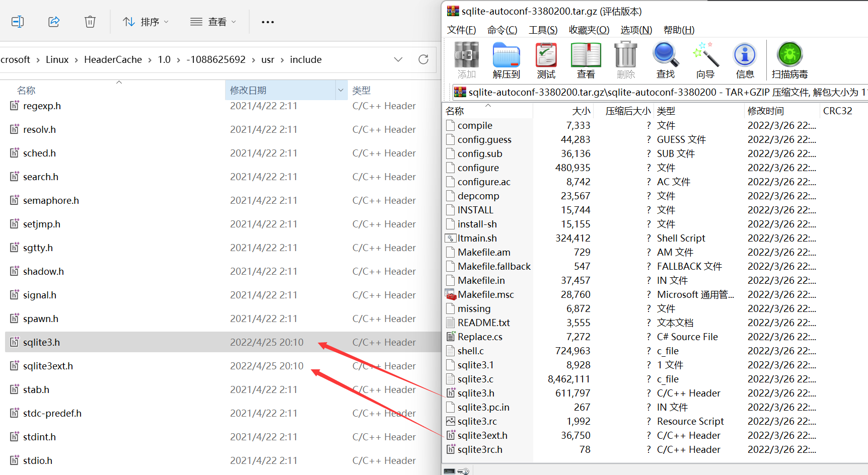Launch the 向导 (Wizard) icon
This screenshot has width=868, height=475.
pos(705,59)
